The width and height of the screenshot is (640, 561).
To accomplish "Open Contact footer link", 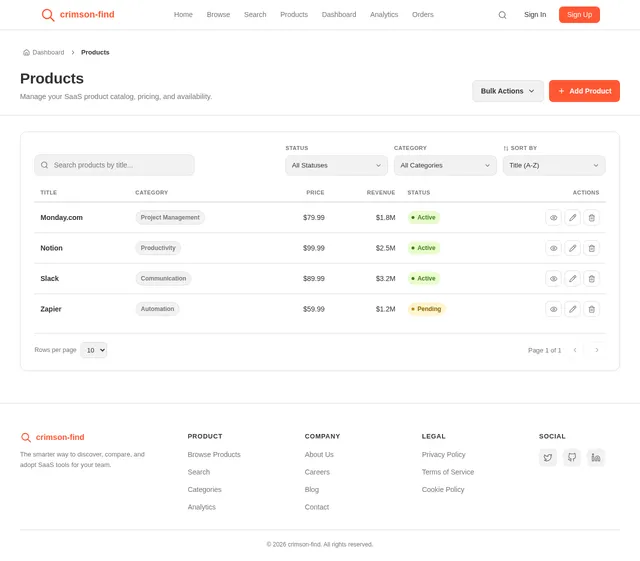I will tap(317, 507).
